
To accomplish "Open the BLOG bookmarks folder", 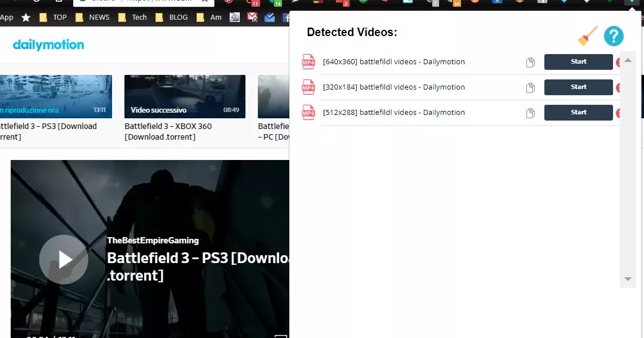I will (172, 17).
